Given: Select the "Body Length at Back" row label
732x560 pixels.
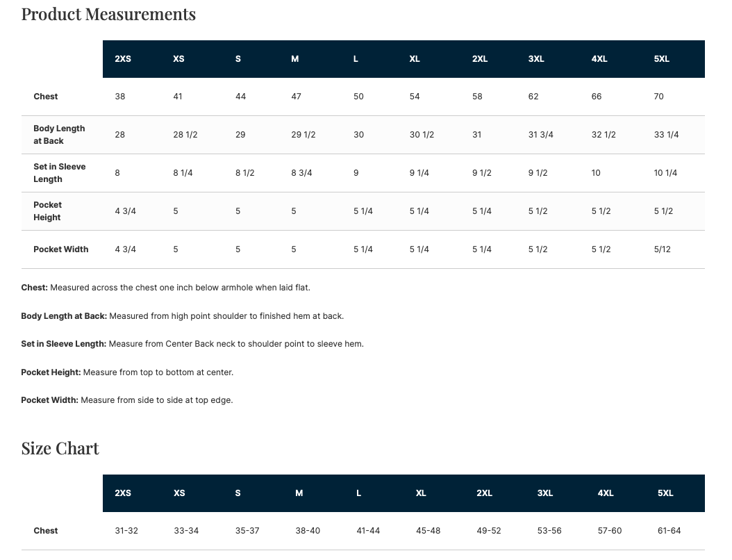Looking at the screenshot, I should (x=59, y=135).
